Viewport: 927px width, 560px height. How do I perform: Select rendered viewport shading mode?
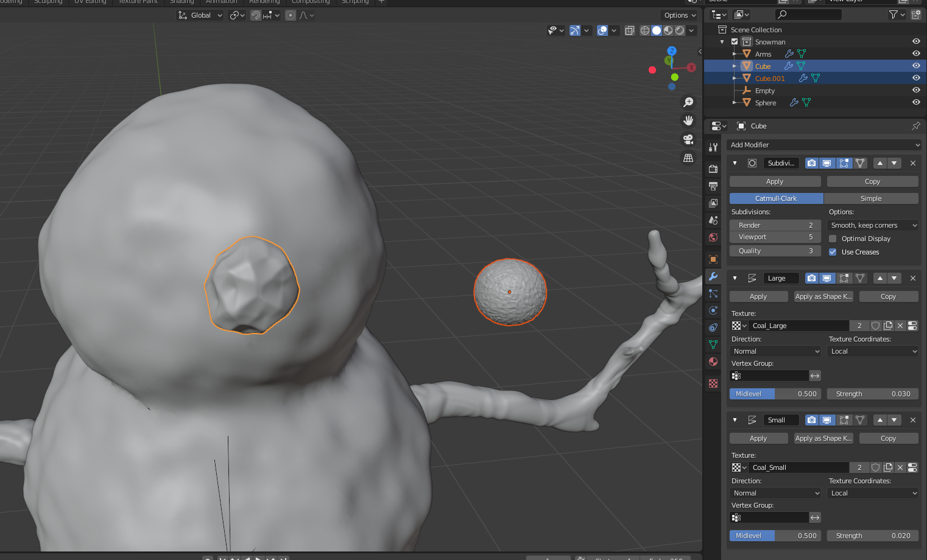coord(680,30)
